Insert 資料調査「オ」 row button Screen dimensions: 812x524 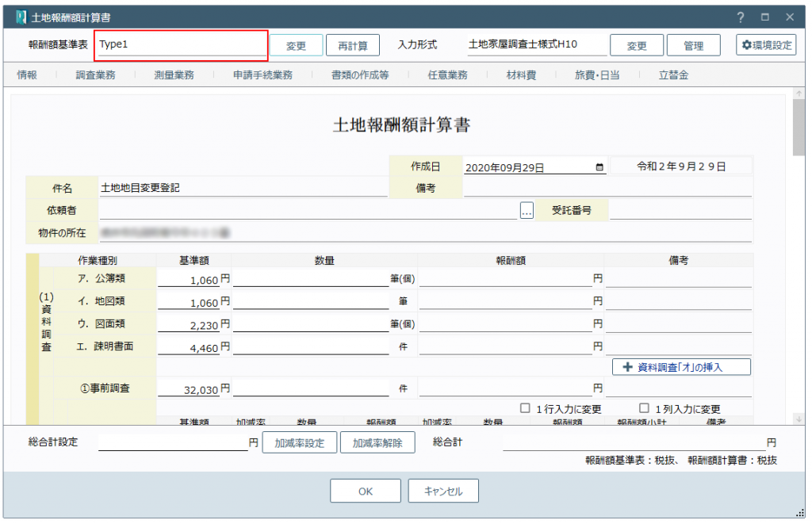(x=681, y=367)
